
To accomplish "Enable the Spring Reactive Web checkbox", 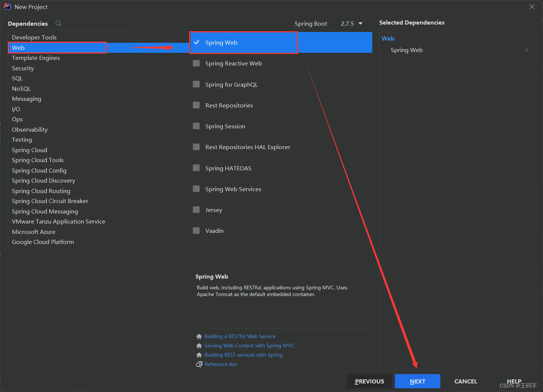I will 197,63.
